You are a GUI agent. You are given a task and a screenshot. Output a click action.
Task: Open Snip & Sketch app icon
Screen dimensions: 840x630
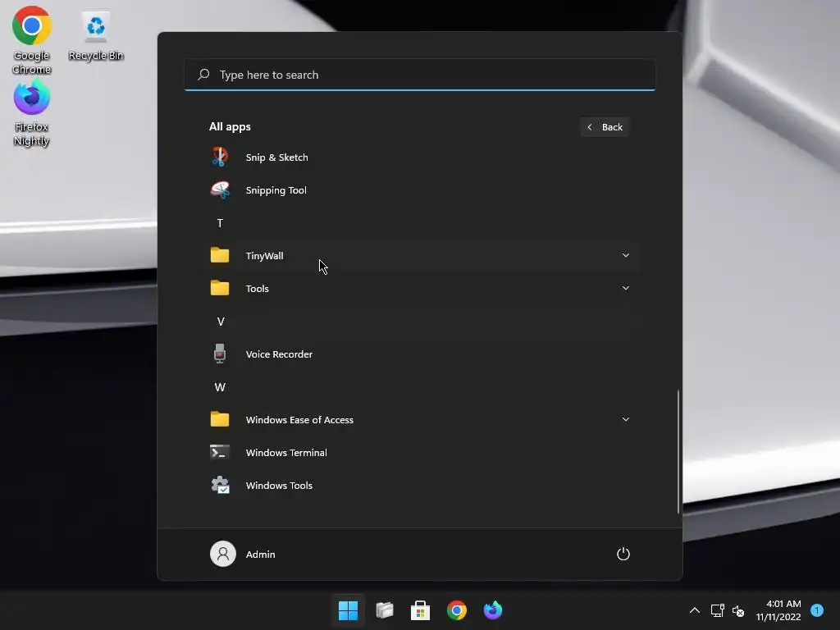(220, 157)
